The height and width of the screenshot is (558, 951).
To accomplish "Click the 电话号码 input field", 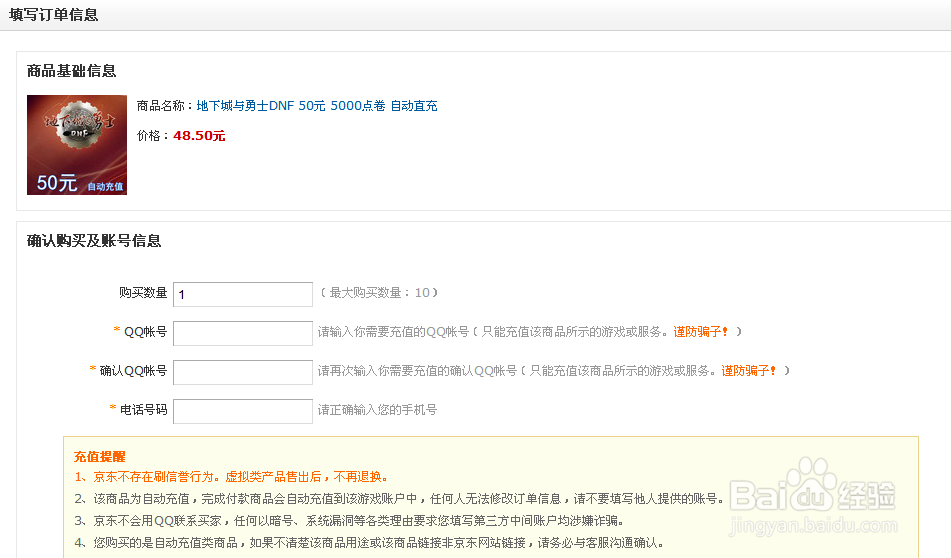I will coord(243,411).
